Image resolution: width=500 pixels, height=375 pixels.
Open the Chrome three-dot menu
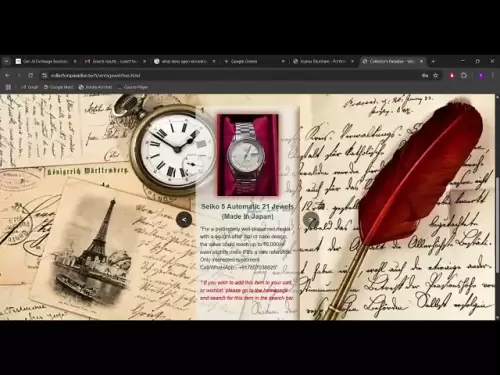pyautogui.click(x=493, y=76)
